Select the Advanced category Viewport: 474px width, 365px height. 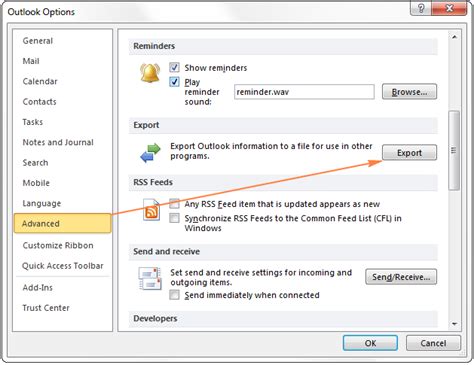63,223
